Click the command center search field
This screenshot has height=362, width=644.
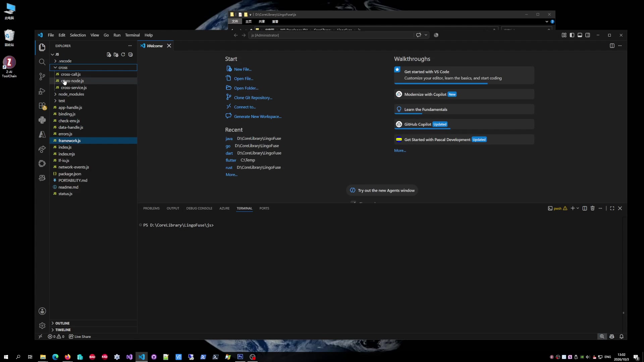pos(331,35)
